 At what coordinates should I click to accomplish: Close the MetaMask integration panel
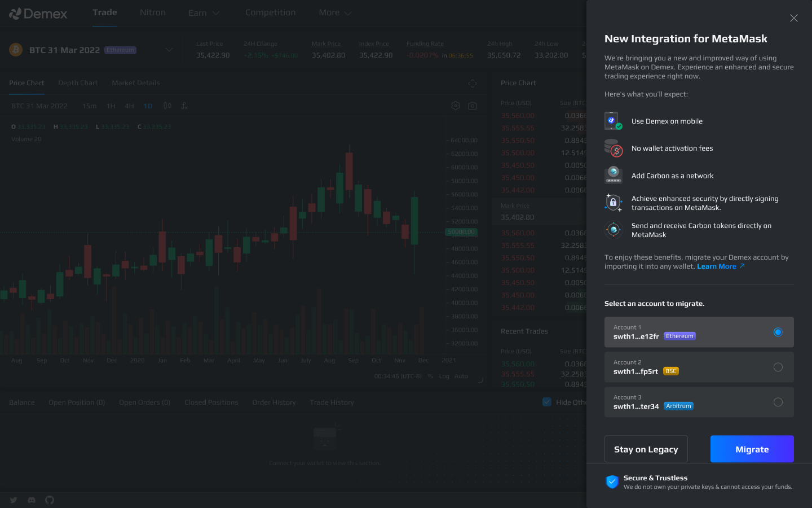[793, 18]
